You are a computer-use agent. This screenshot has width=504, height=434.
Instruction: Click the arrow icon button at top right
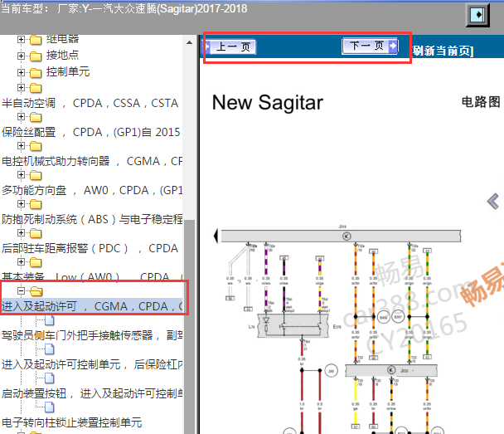(477, 15)
